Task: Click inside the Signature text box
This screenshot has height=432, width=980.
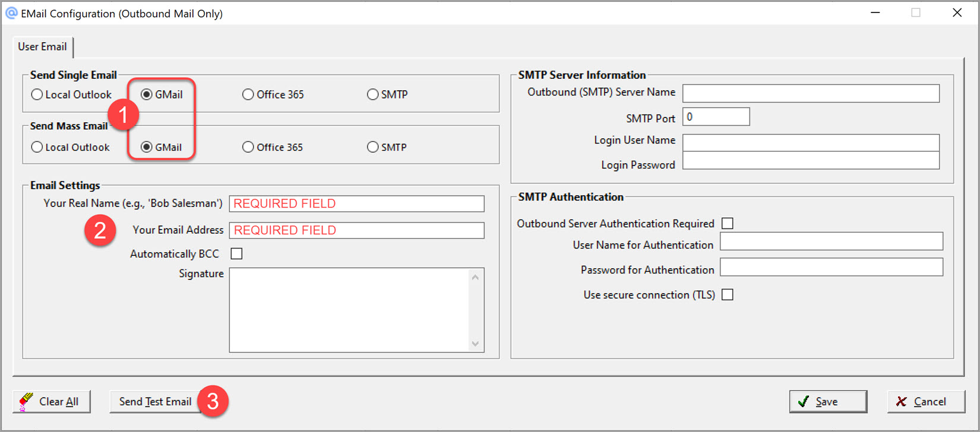Action: tap(349, 310)
